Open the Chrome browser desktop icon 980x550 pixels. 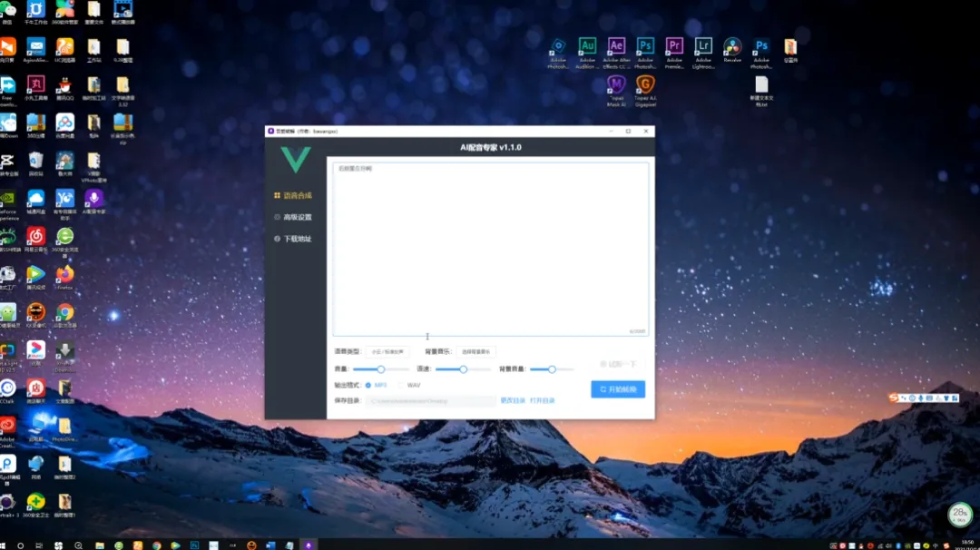click(64, 316)
